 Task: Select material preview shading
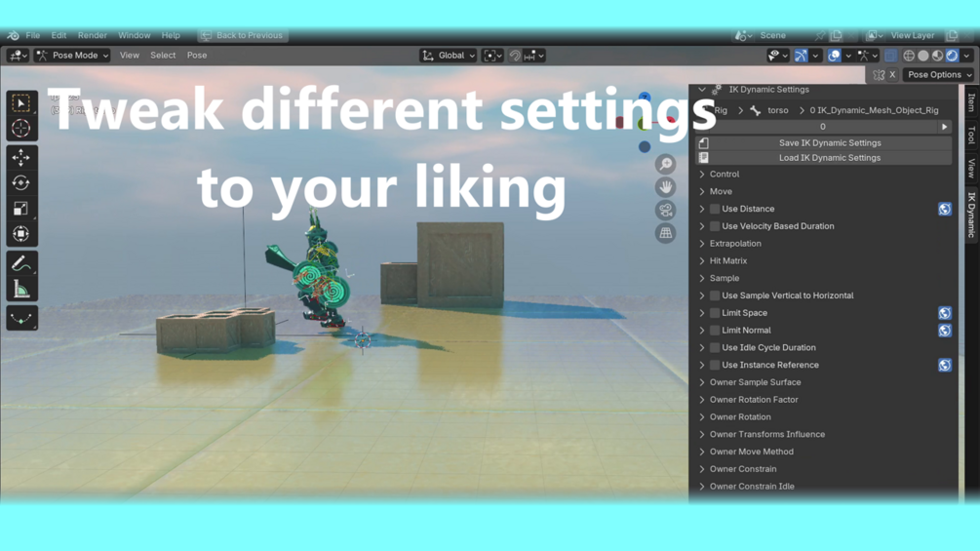[x=937, y=56]
